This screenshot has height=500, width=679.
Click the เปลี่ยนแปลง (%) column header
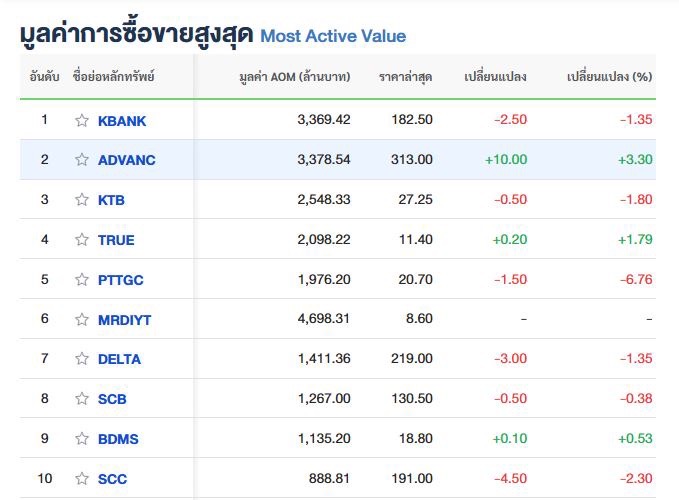coord(609,77)
